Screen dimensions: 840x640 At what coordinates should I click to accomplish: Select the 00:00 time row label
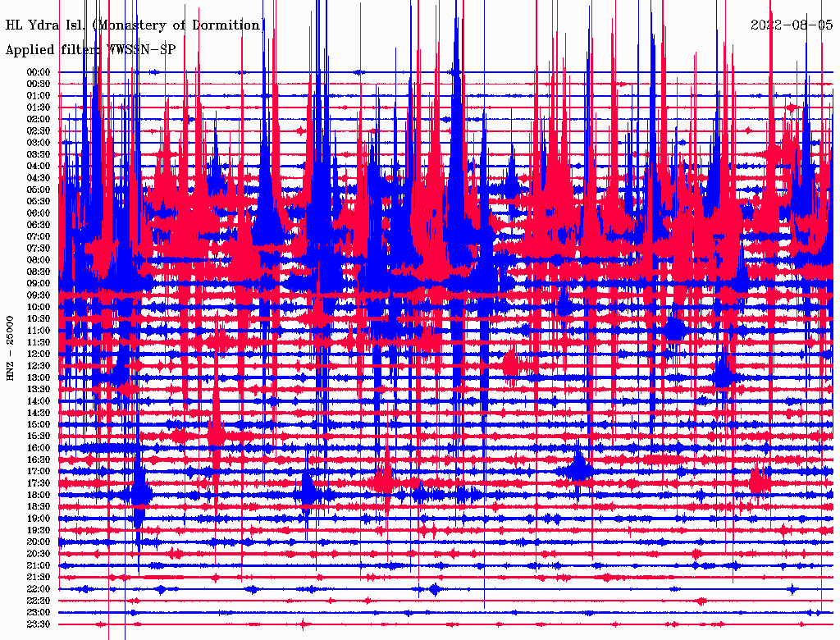pyautogui.click(x=39, y=72)
